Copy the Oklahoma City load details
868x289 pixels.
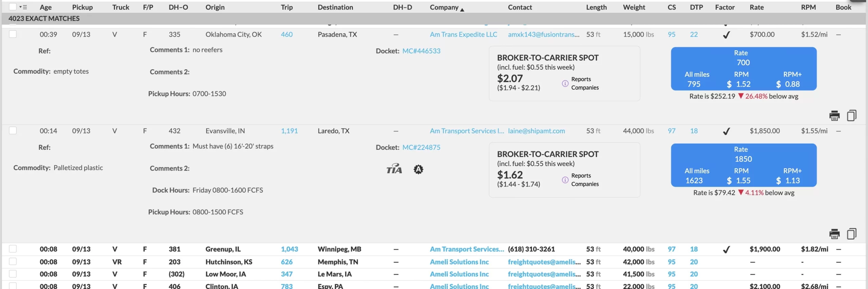pyautogui.click(x=852, y=115)
